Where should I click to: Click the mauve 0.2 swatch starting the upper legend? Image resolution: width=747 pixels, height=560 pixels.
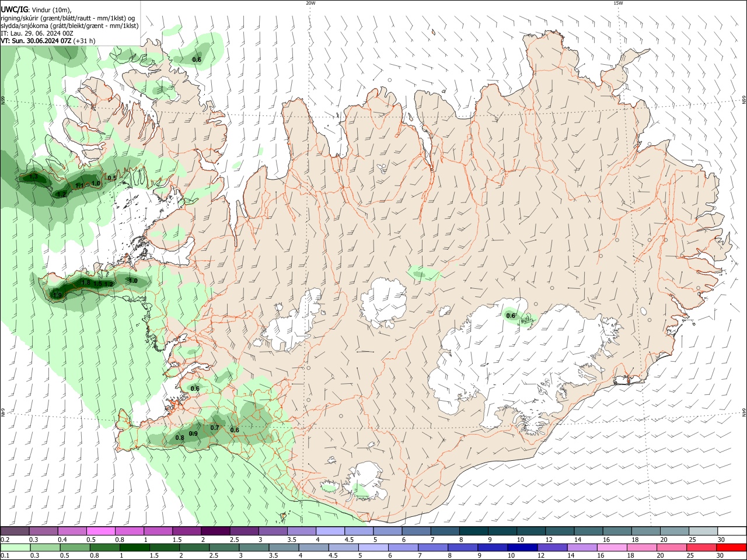[15, 531]
